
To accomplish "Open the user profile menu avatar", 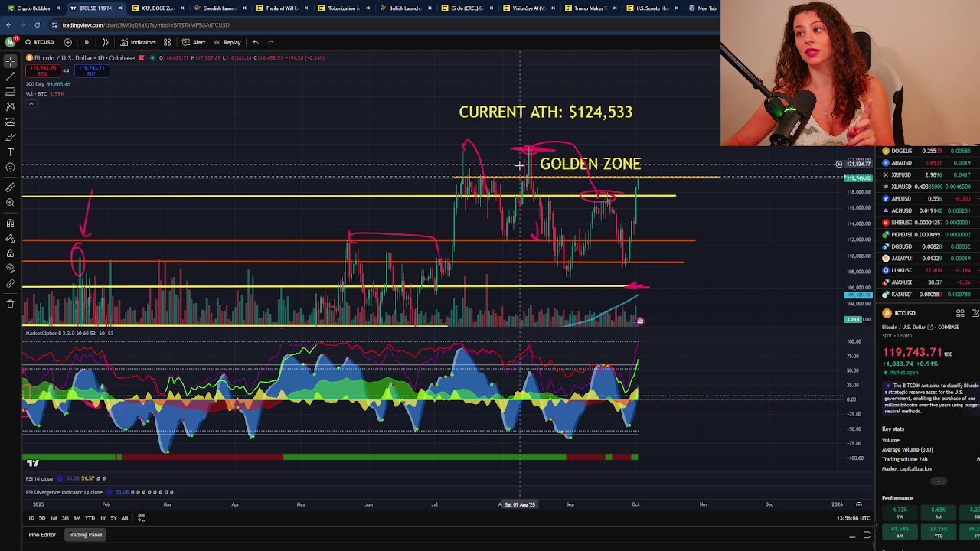I will (x=10, y=42).
